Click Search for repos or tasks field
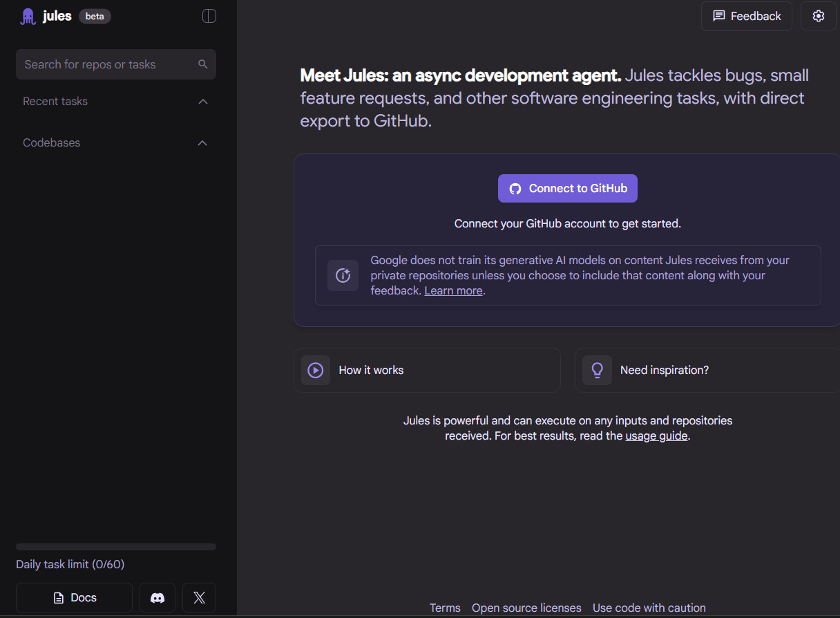This screenshot has height=618, width=840. coord(116,64)
